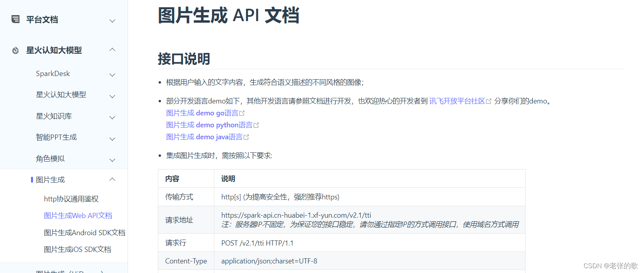Click application/json;charset=UTF-8 cell
Image resolution: width=644 pixels, height=273 pixels.
coord(370,261)
